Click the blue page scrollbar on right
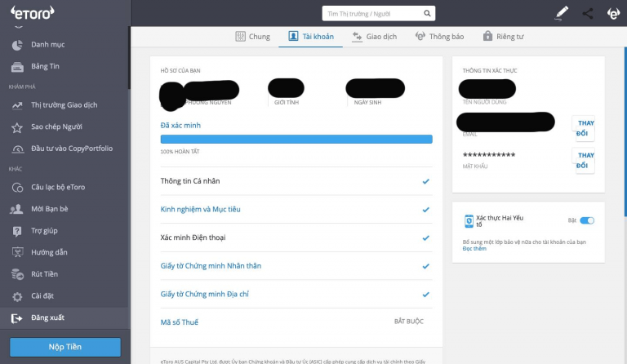627x364 pixels. pyautogui.click(x=625, y=132)
